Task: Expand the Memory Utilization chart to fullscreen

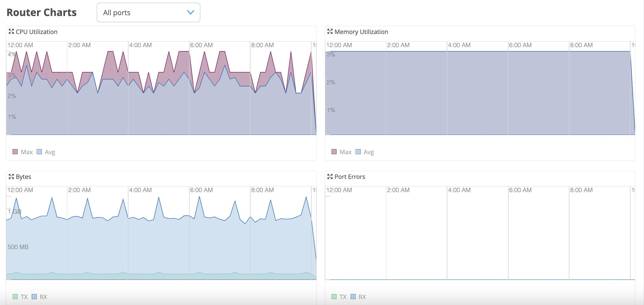Action: click(x=330, y=31)
